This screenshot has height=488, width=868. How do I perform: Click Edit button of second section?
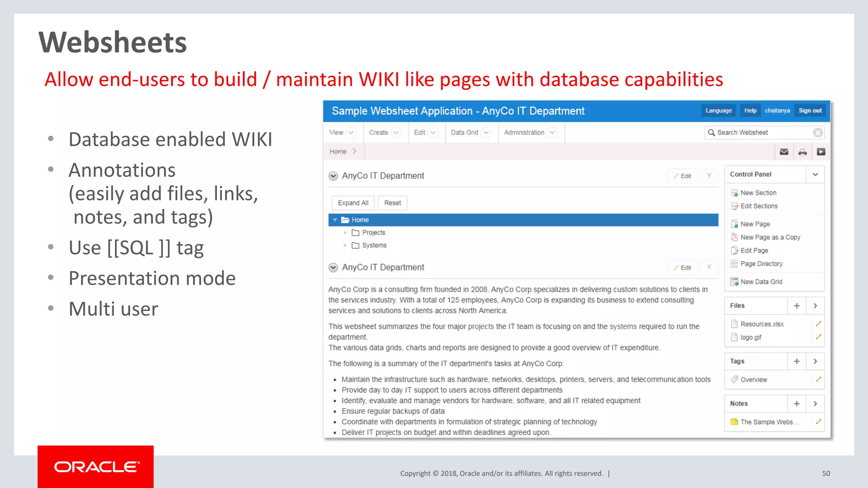coord(682,267)
